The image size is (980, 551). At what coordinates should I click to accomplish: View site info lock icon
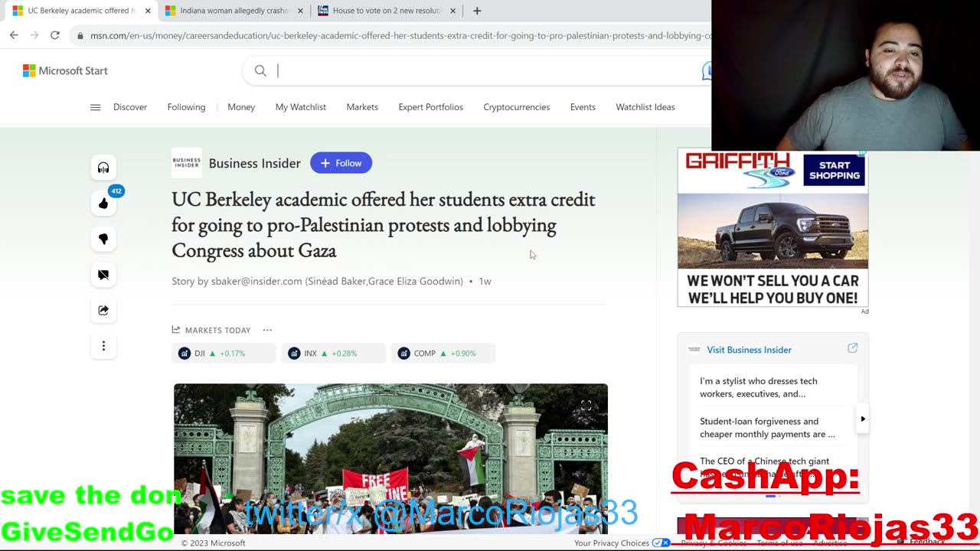tap(80, 35)
